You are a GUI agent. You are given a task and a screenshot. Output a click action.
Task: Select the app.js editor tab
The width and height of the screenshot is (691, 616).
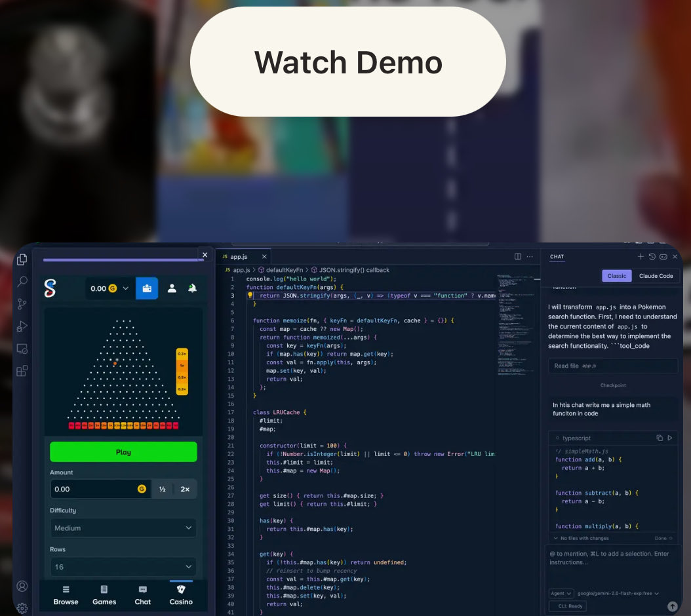pyautogui.click(x=239, y=256)
